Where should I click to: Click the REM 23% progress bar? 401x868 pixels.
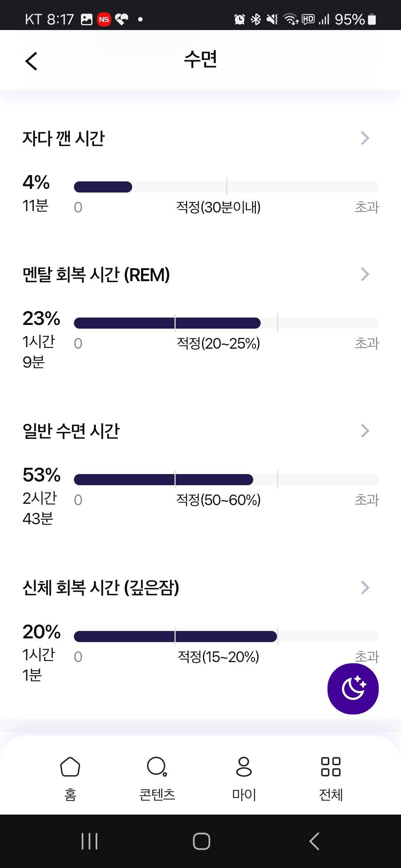[226, 323]
